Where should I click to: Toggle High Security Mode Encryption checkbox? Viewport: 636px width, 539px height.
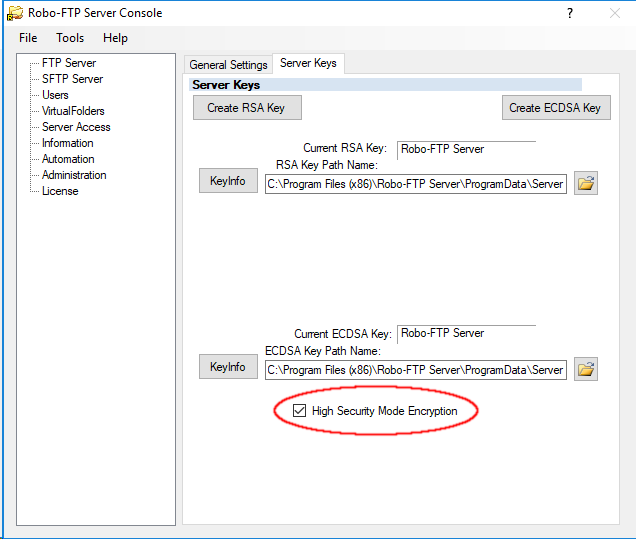tap(299, 410)
